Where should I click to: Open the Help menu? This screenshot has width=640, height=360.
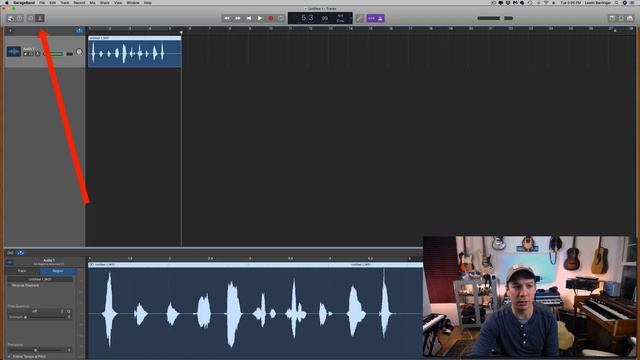click(x=148, y=3)
